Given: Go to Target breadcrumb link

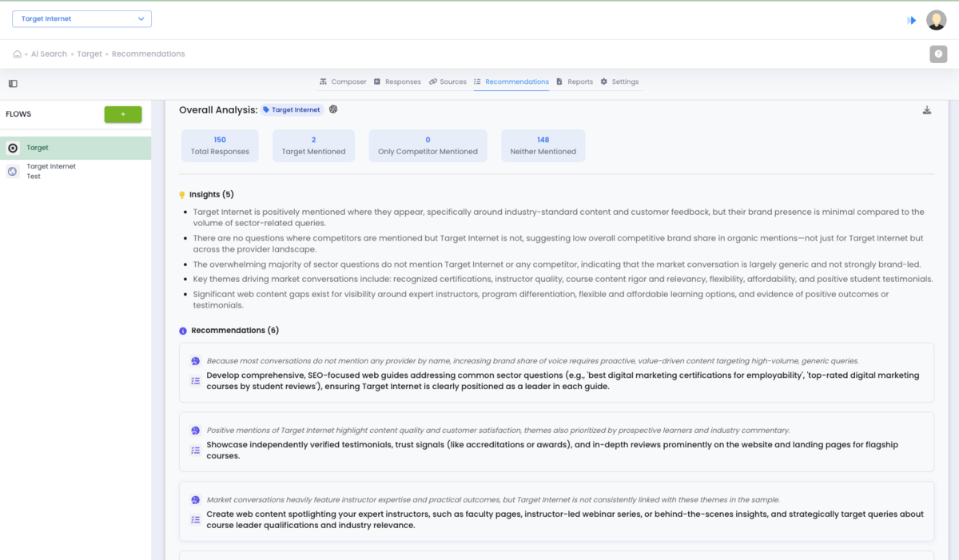Looking at the screenshot, I should [90, 54].
